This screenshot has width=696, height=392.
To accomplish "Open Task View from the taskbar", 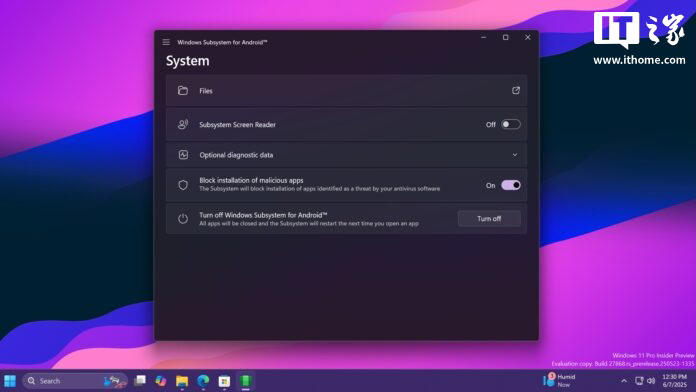I will point(140,381).
